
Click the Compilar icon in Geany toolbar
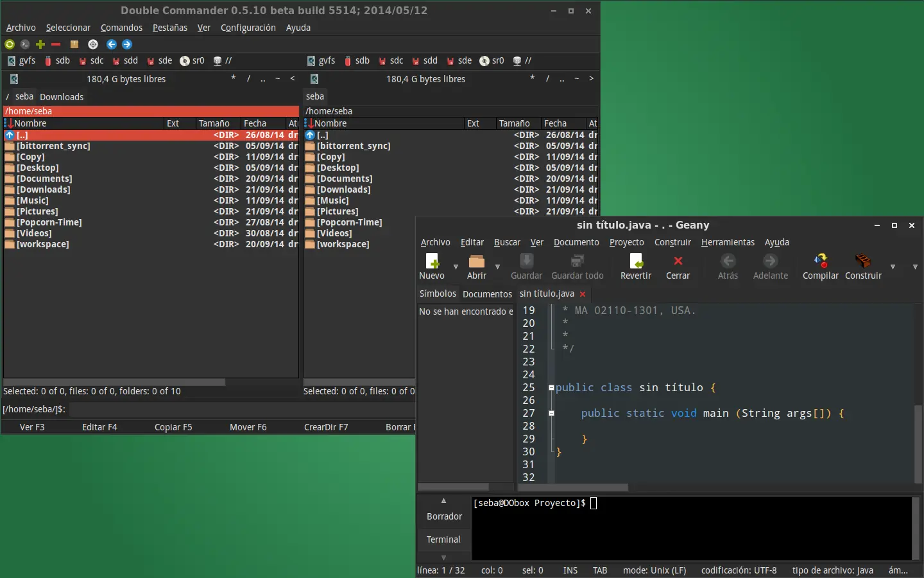coord(821,261)
